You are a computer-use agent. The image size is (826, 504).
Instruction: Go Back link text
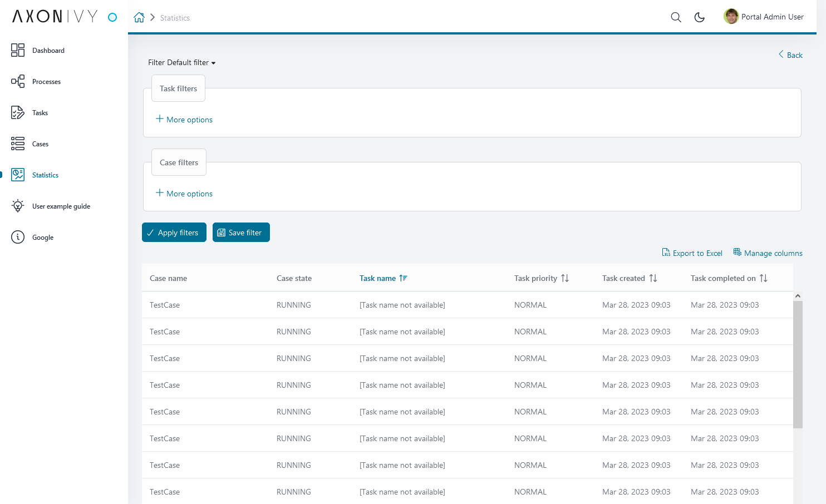click(x=795, y=55)
